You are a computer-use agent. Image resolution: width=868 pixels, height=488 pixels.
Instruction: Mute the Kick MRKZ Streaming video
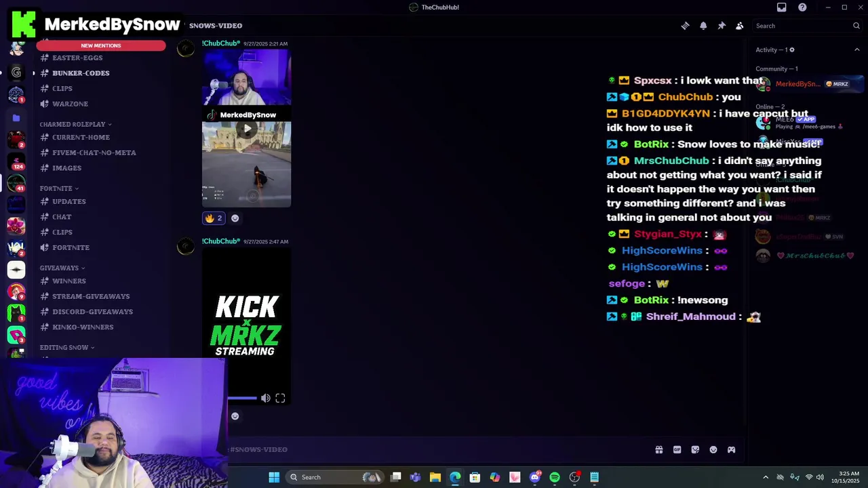266,398
